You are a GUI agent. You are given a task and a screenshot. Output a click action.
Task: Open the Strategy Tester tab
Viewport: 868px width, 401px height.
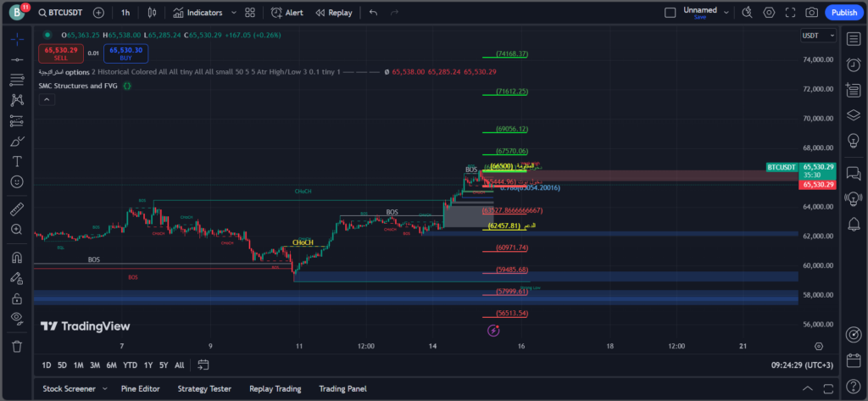click(x=204, y=389)
